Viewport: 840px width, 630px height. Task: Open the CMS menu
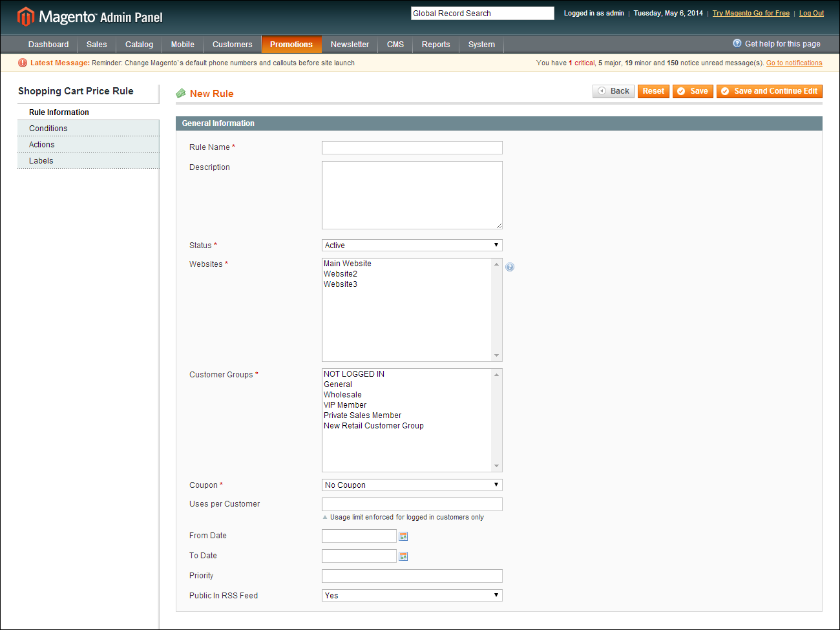coord(395,45)
